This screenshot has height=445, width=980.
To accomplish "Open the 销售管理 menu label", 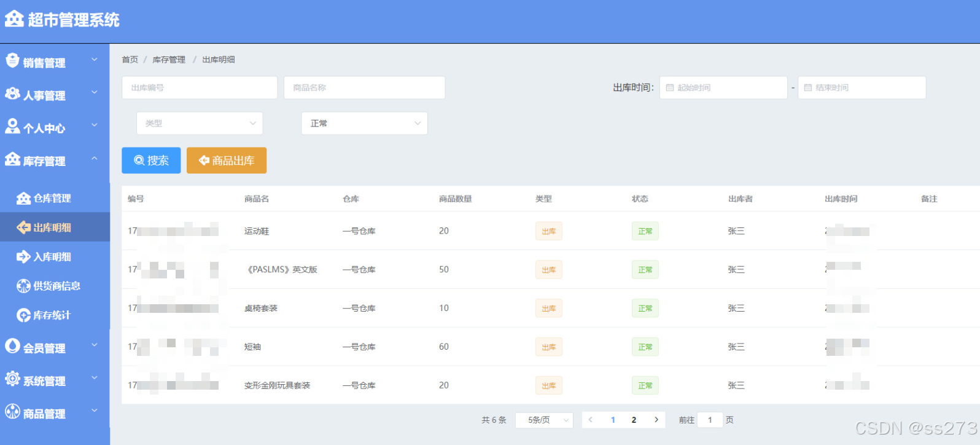I will click(x=44, y=63).
